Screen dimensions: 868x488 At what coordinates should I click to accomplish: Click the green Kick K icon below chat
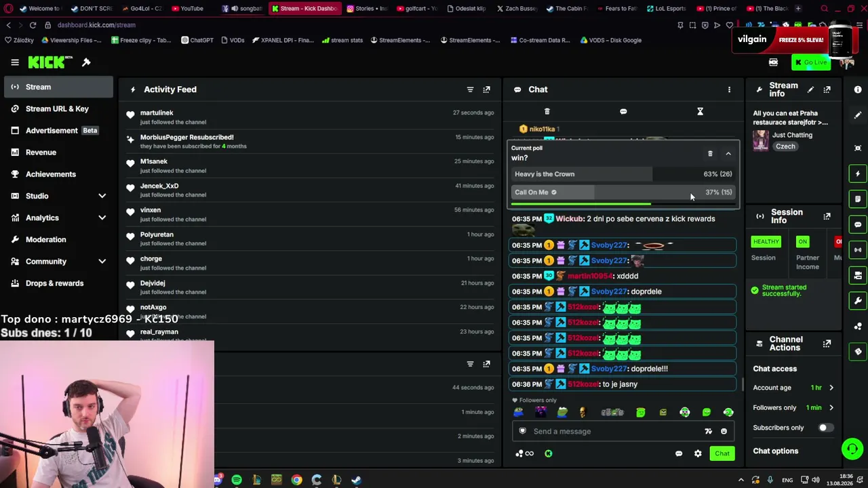pyautogui.click(x=549, y=453)
